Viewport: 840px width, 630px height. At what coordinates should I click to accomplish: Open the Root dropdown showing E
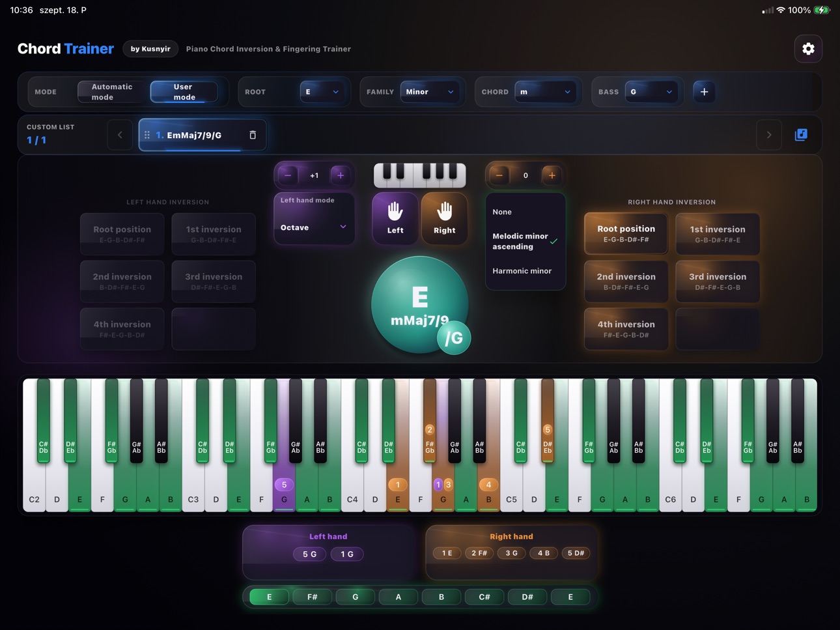pyautogui.click(x=322, y=92)
